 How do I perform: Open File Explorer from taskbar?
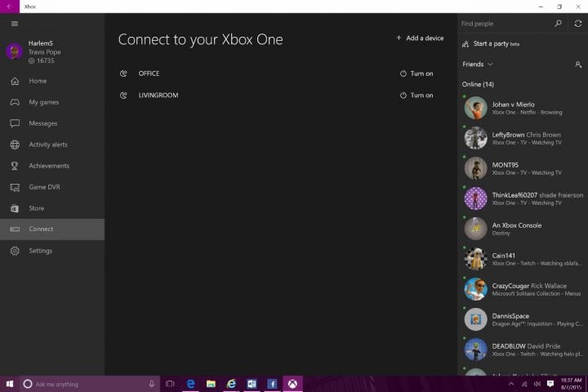point(211,384)
